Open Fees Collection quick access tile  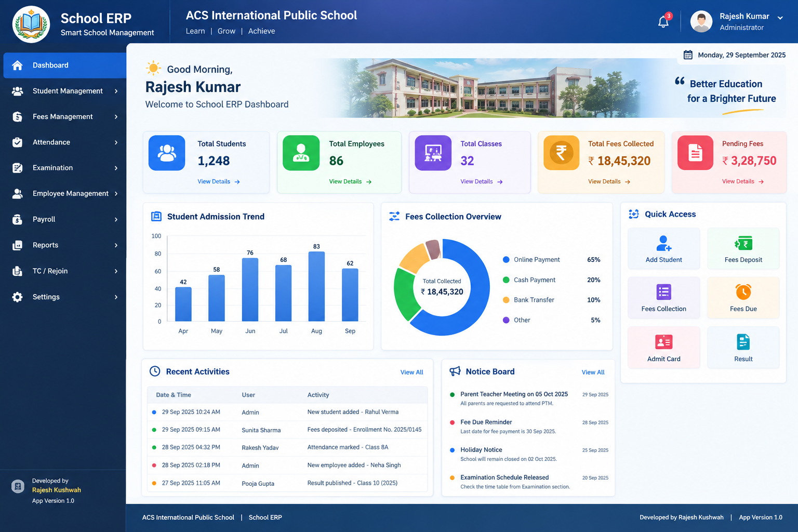pos(664,298)
